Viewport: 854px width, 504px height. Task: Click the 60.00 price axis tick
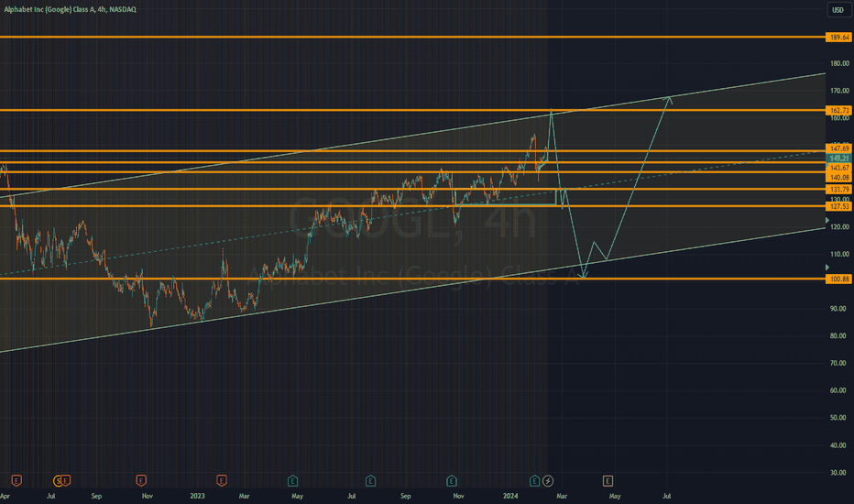(839, 390)
